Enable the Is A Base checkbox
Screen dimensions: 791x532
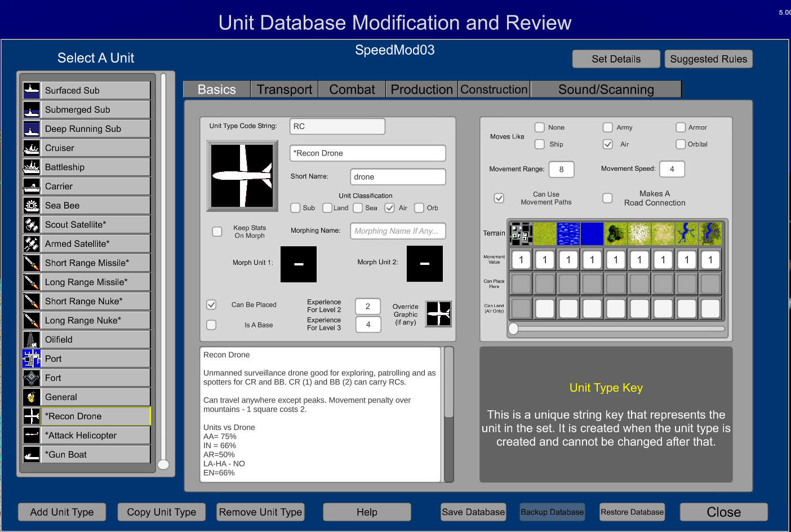tap(211, 325)
